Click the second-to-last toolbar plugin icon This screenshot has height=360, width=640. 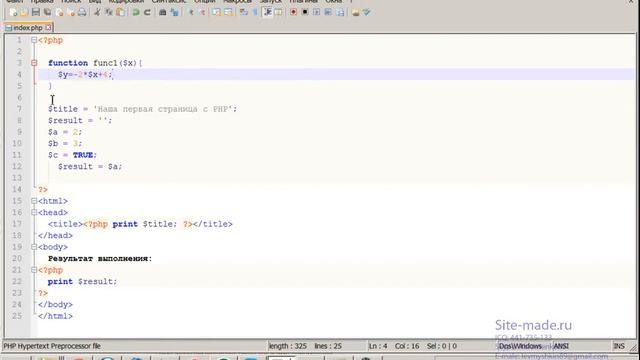click(x=356, y=12)
